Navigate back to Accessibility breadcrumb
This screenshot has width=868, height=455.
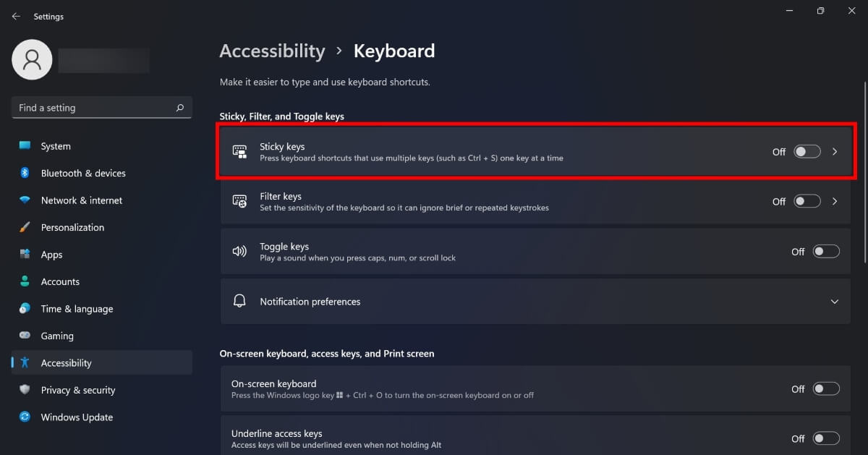point(272,51)
